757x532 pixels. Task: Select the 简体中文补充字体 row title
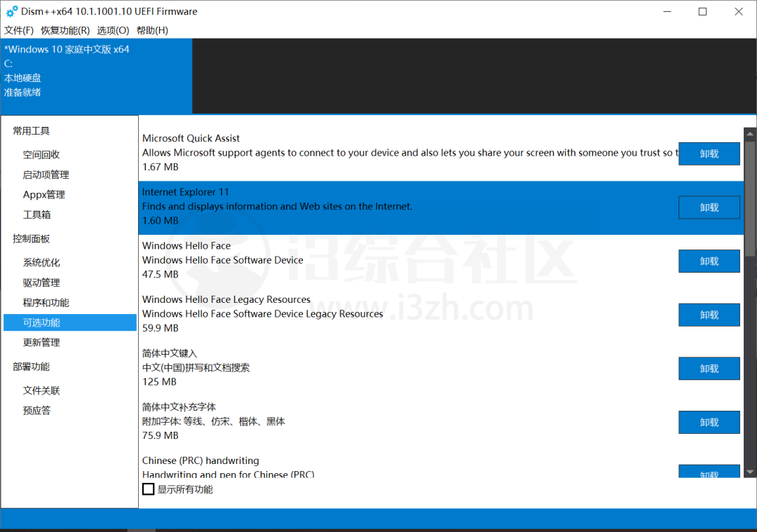(x=179, y=407)
